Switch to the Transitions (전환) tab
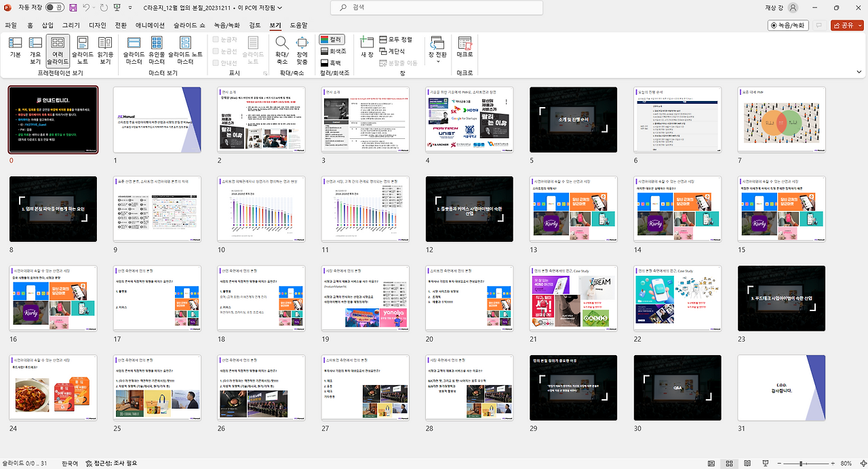Viewport: 868px width, 469px height. [x=121, y=25]
